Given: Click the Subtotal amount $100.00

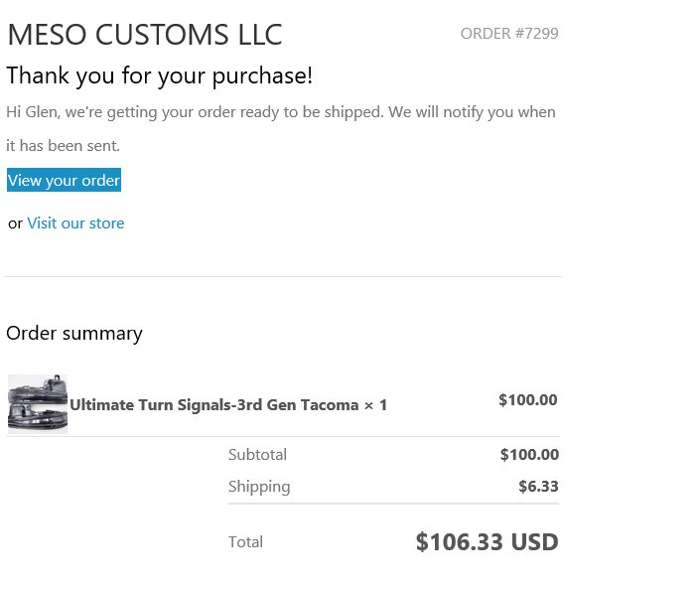Looking at the screenshot, I should tap(529, 455).
